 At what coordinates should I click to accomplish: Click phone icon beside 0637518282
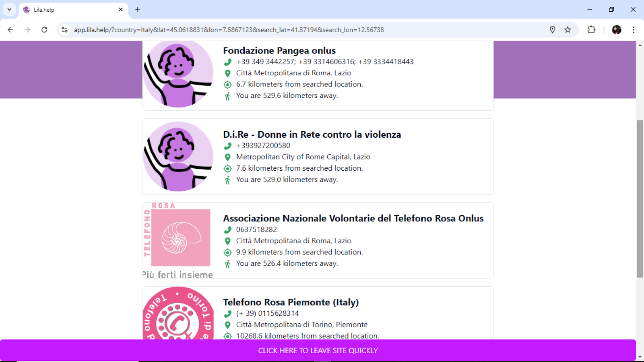[x=227, y=230]
